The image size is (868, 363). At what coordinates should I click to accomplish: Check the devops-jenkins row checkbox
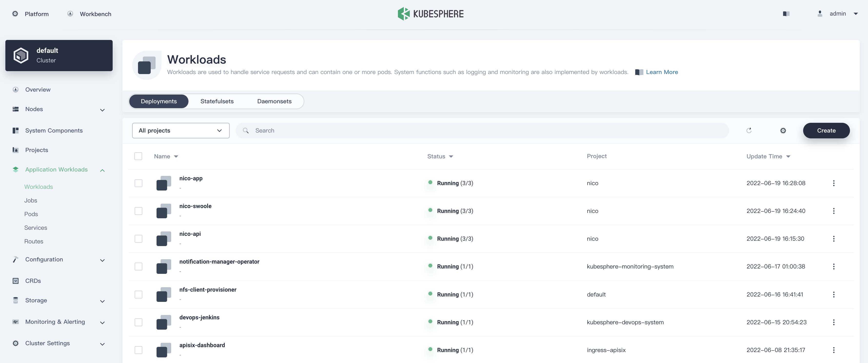point(138,322)
